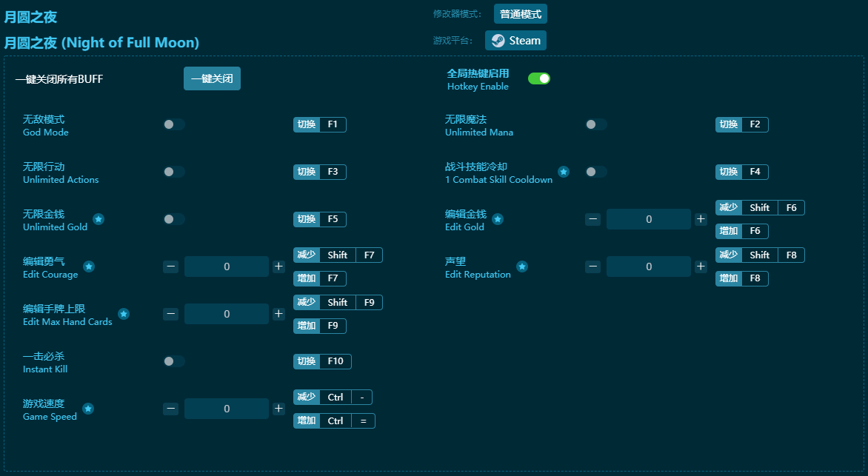
Task: Switch on Unlimited Actions
Action: [174, 172]
